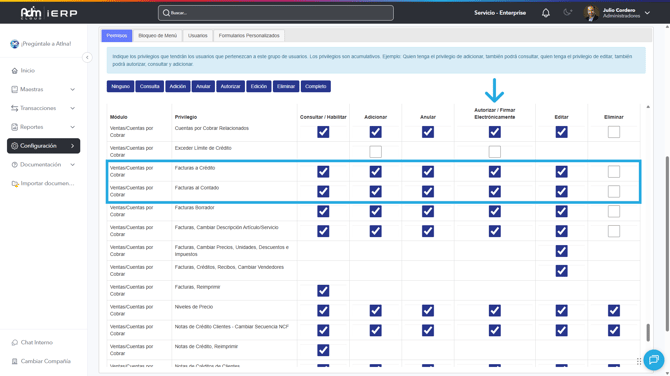
Task: Expand the Reportes sidebar menu
Action: pyautogui.click(x=43, y=127)
